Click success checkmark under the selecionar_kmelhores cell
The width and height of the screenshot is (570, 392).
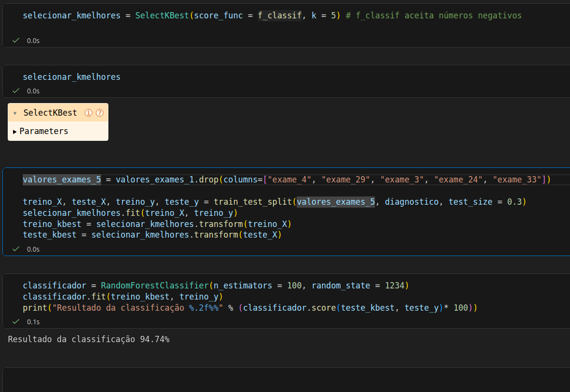point(16,90)
